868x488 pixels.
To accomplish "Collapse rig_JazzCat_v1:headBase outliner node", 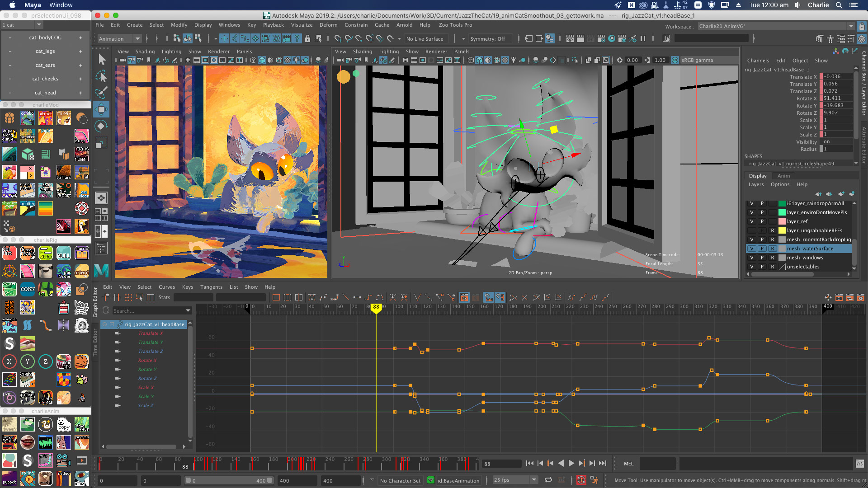I will (x=104, y=324).
